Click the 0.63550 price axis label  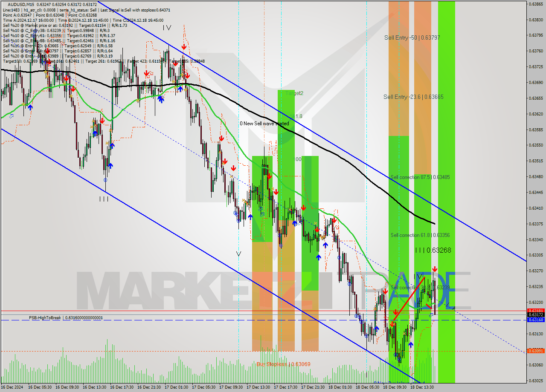536,145
